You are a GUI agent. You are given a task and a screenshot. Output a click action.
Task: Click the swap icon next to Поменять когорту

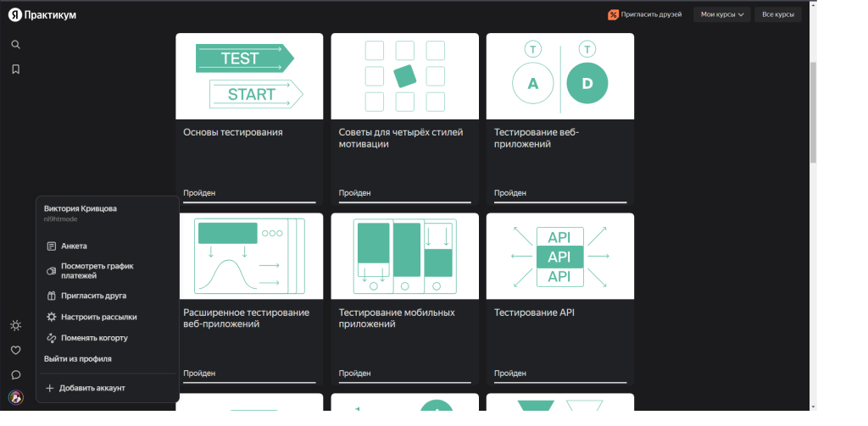point(52,338)
